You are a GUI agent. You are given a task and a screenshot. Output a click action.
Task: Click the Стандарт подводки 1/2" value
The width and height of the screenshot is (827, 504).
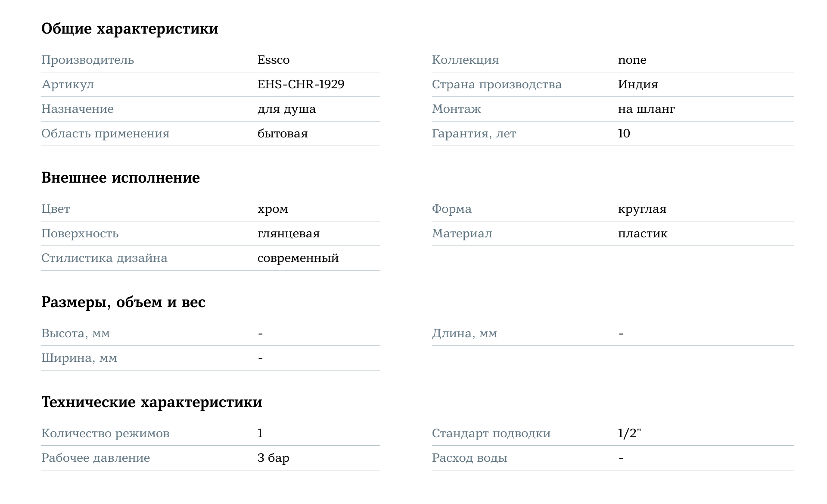pyautogui.click(x=629, y=433)
